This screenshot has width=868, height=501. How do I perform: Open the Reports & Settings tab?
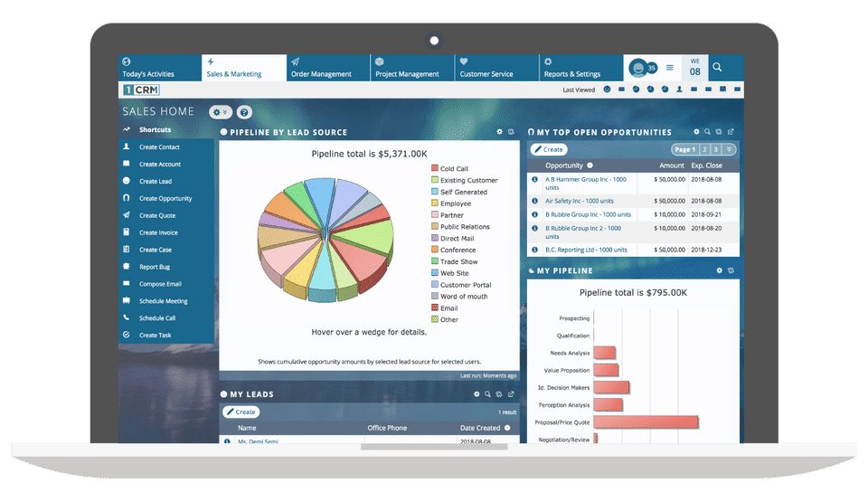pyautogui.click(x=581, y=68)
